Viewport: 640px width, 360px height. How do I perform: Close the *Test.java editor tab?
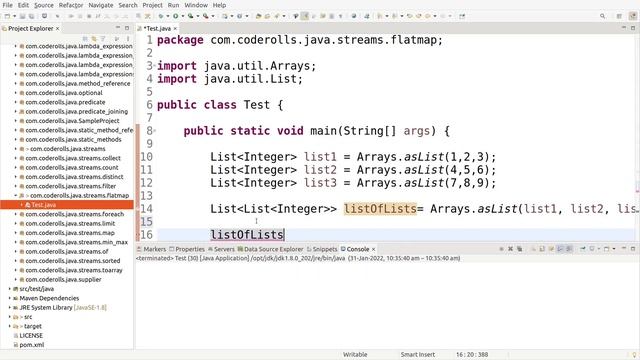[x=175, y=29]
